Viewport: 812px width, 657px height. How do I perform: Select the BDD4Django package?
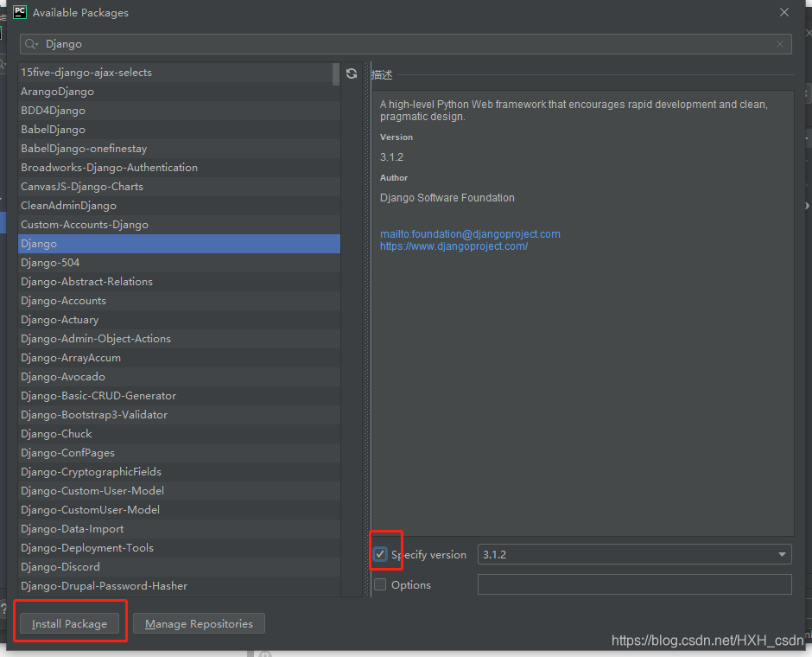coord(179,111)
